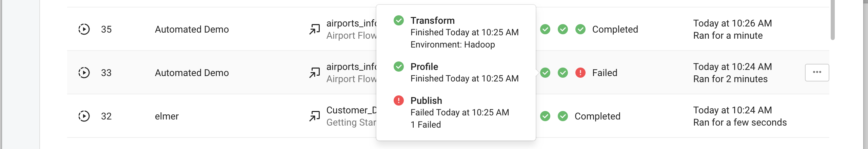Screen dimensions: 868x149
Task: Open the three-dot more menu for job 33
Action: coord(817,72)
